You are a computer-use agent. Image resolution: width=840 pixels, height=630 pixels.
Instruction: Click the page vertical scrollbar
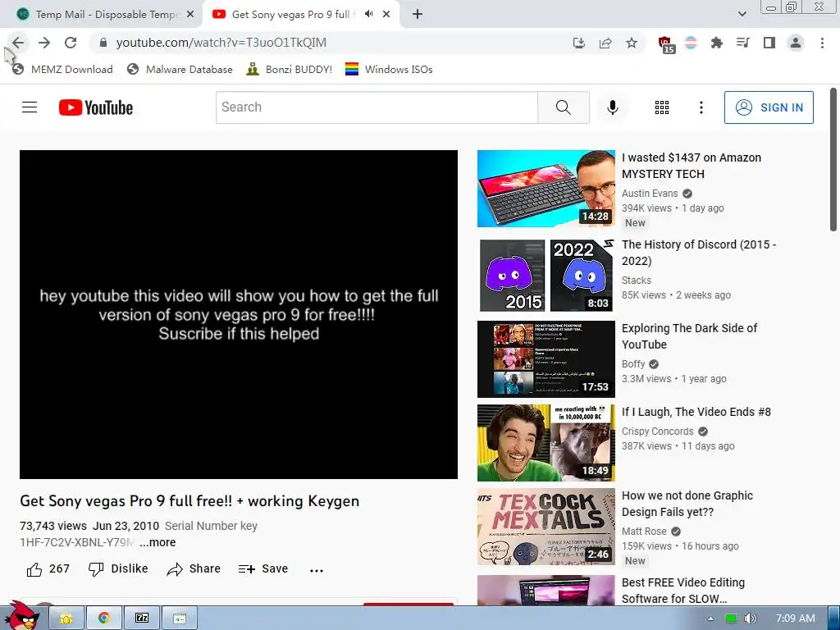pos(833,161)
